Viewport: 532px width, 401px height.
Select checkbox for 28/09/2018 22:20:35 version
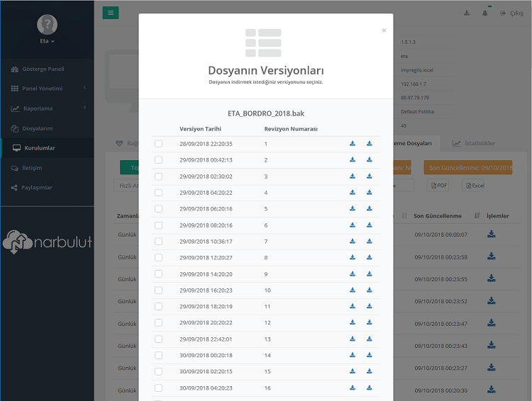159,144
